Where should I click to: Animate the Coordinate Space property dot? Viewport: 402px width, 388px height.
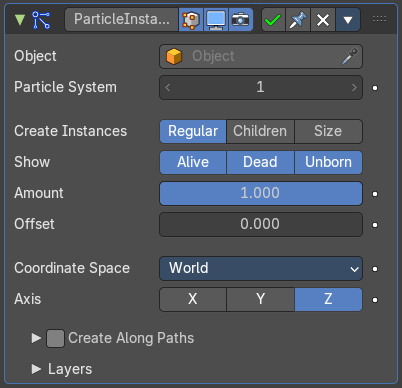375,269
